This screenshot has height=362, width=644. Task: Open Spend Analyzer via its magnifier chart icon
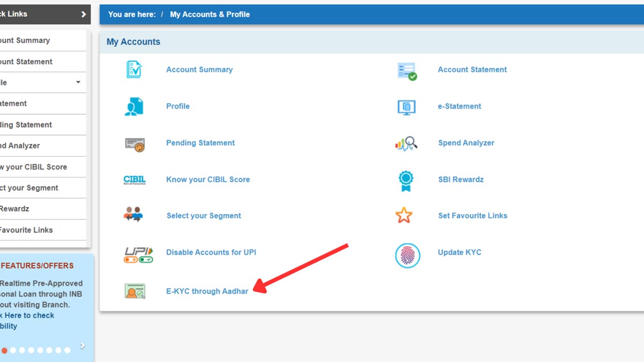pos(406,143)
